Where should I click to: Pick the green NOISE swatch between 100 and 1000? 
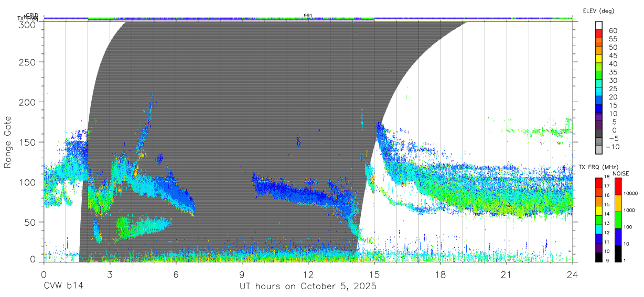pos(618,219)
